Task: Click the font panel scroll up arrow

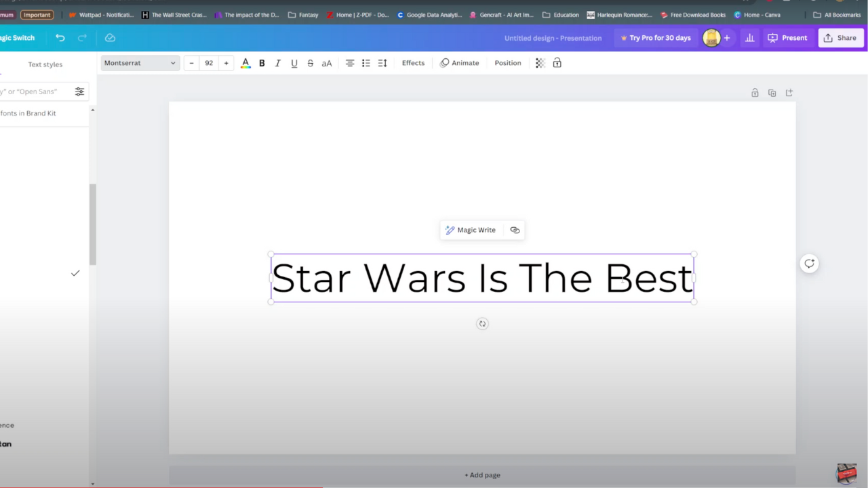Action: [92, 110]
